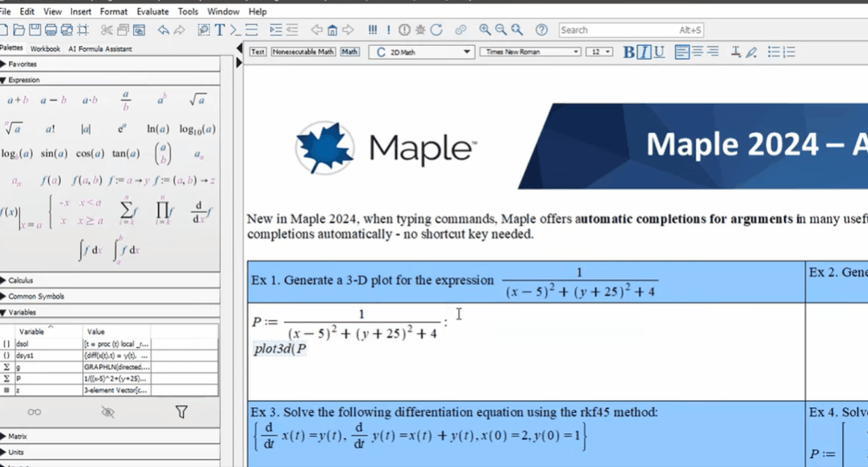
Task: Insert a bulleted list
Action: point(774,52)
